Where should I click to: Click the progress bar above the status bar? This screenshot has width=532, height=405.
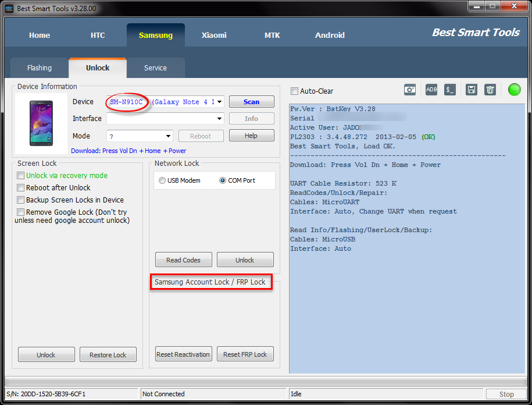(266, 381)
